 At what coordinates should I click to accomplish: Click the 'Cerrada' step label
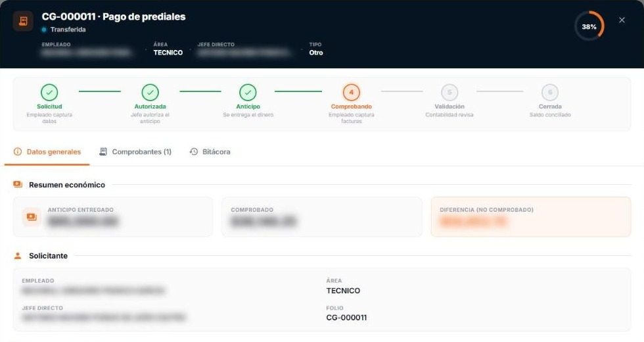click(x=550, y=107)
